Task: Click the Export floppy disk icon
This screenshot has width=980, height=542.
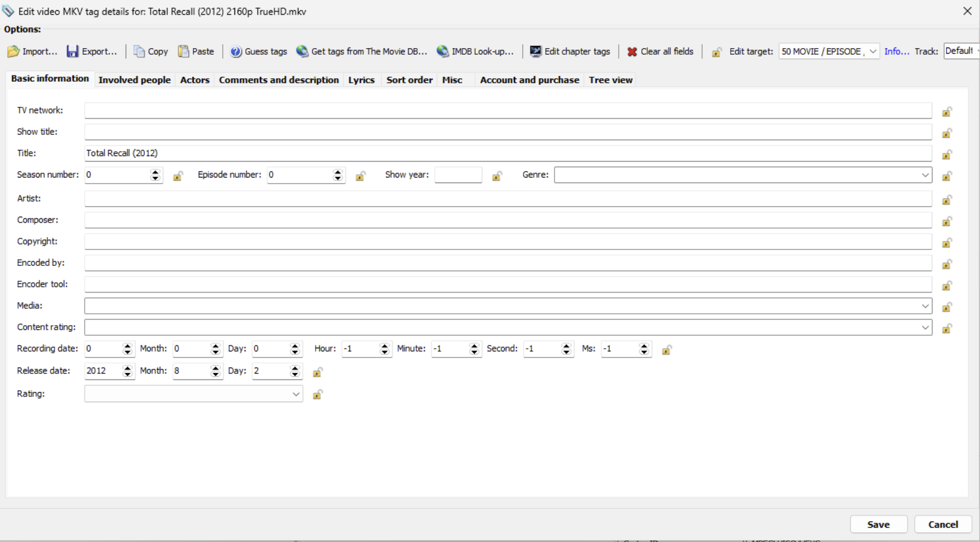Action: point(73,52)
